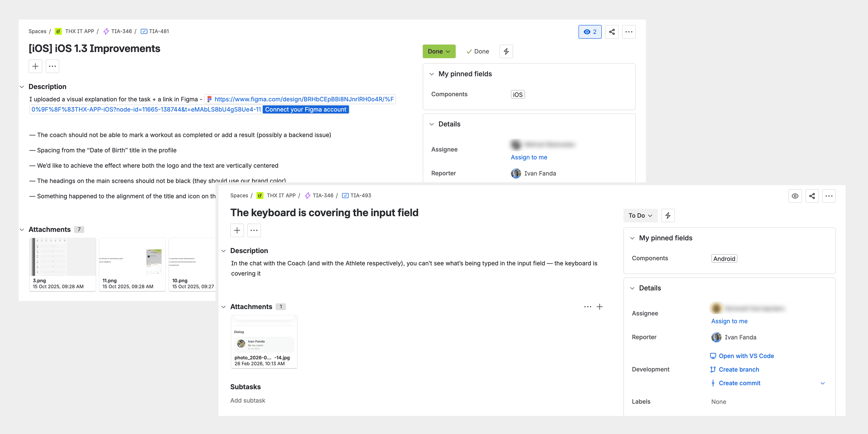Click share icon on TIA-481 issue

point(611,32)
